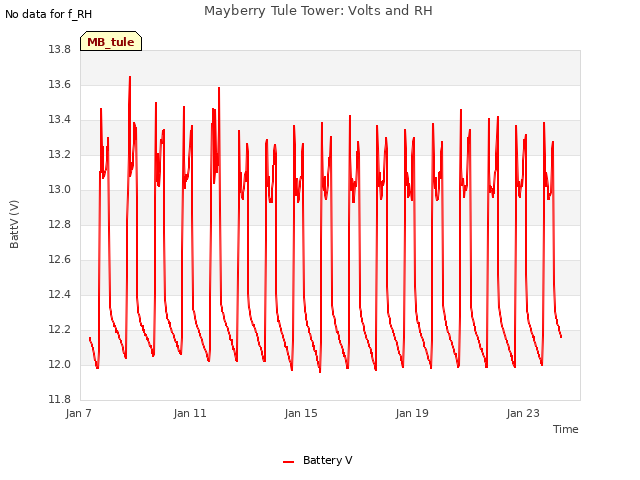This screenshot has width=640, height=480.
Task: Click the 11.8 y-axis value
Action: 60,399
